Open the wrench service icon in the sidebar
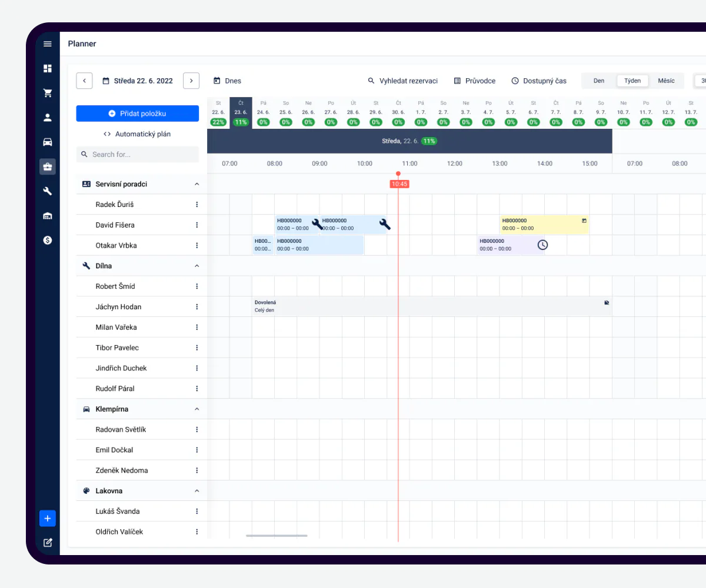 48,191
